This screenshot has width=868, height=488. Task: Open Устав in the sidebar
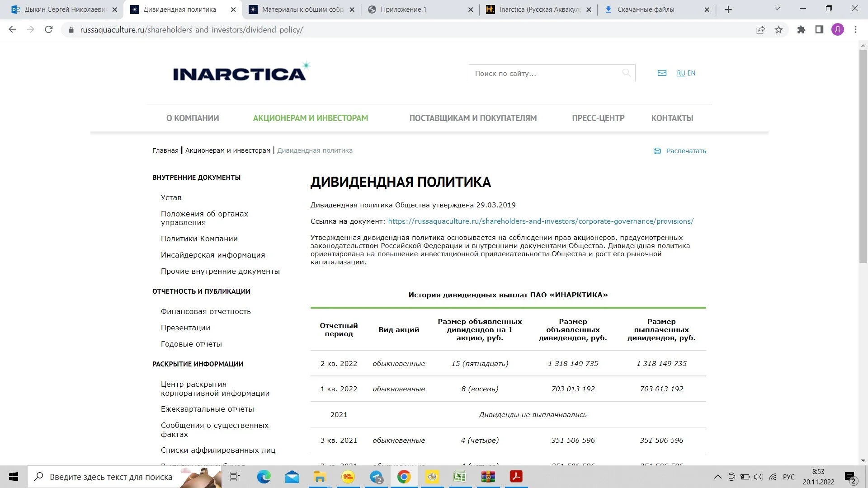point(171,197)
